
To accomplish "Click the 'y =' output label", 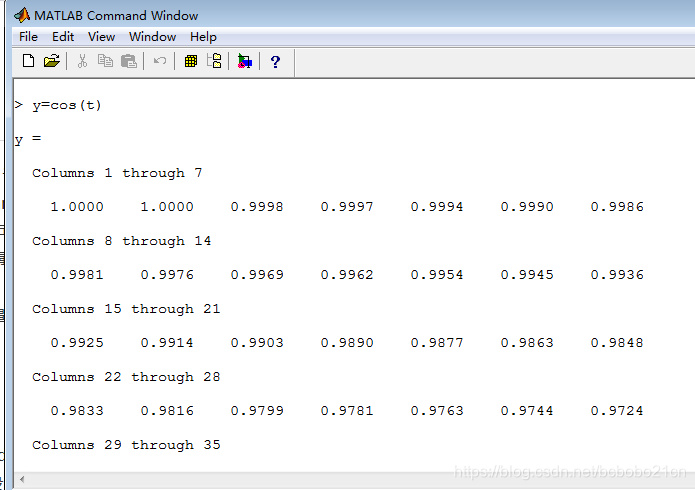I will coord(27,140).
